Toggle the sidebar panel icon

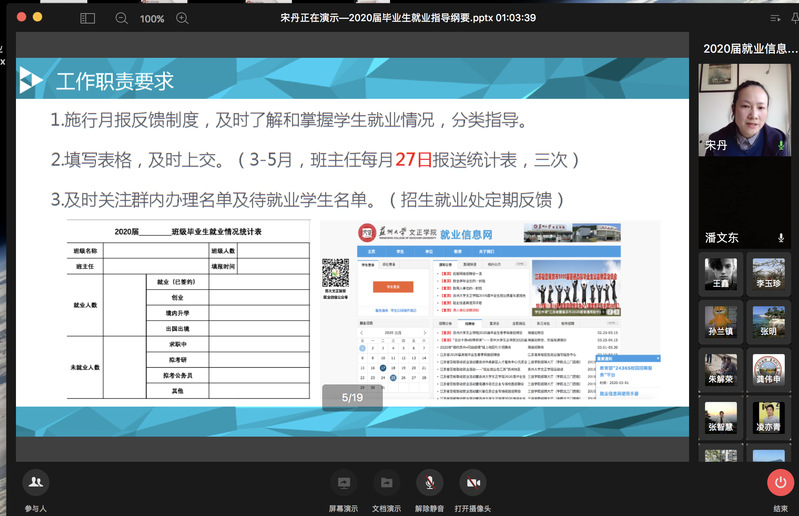point(87,18)
